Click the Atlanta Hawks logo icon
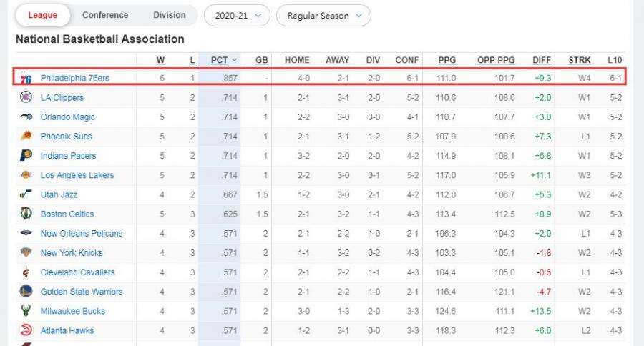 tap(26, 330)
